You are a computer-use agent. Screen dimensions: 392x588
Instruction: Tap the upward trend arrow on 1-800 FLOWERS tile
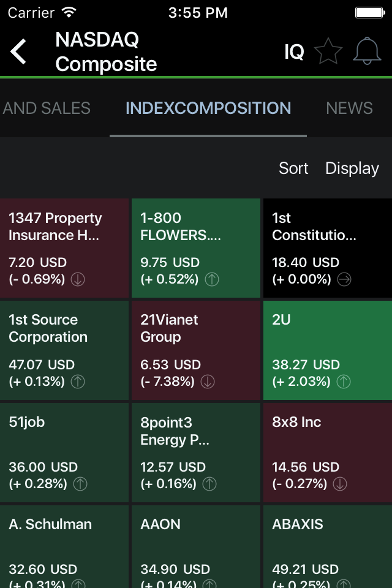point(211,279)
